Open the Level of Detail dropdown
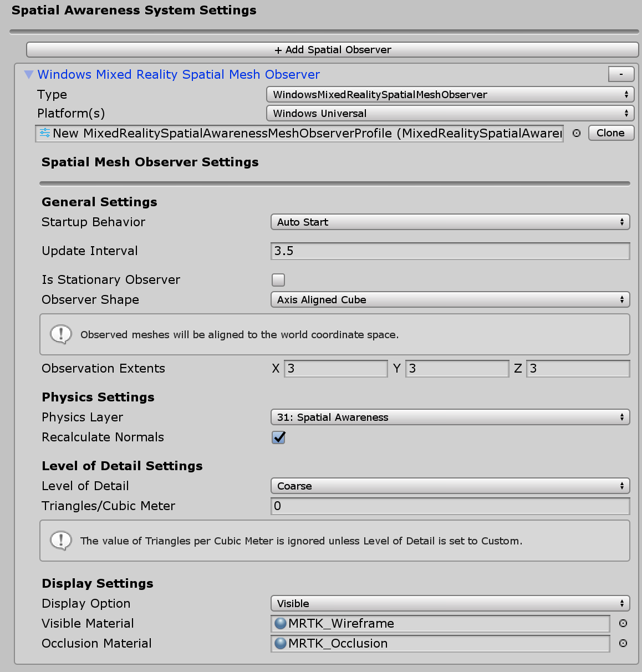Screen dimensions: 642x672 450,486
